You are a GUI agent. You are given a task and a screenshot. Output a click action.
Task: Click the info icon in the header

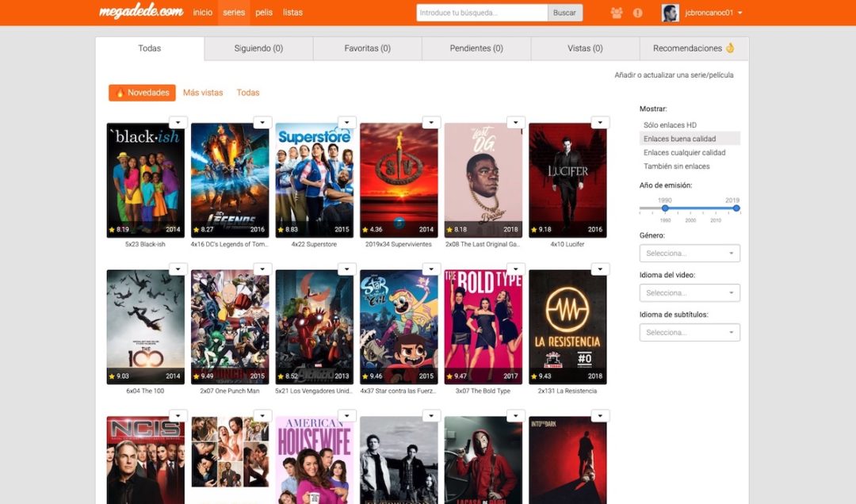[637, 13]
